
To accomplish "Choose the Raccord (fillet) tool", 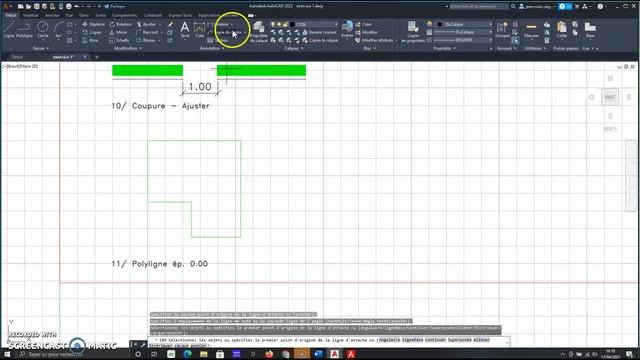I will (147, 32).
